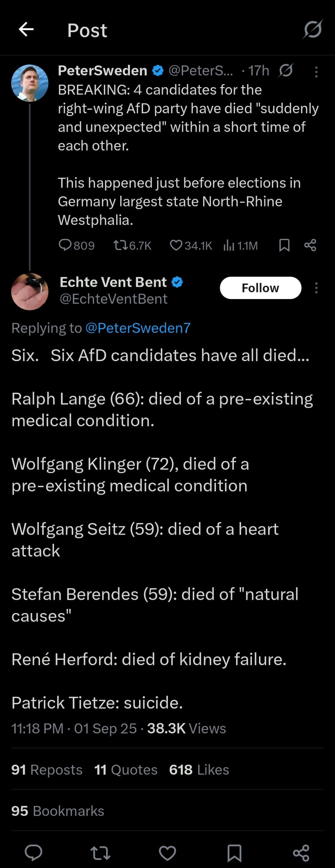Bookmark PeterSweden's post
The height and width of the screenshot is (868, 335).
(284, 245)
